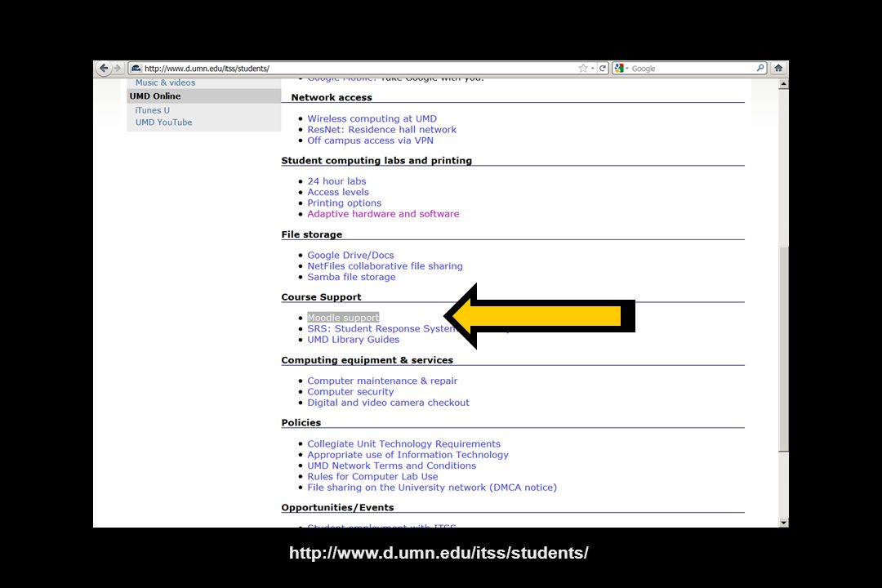Open ResNet: Residence hall network link
This screenshot has width=882, height=588.
381,129
